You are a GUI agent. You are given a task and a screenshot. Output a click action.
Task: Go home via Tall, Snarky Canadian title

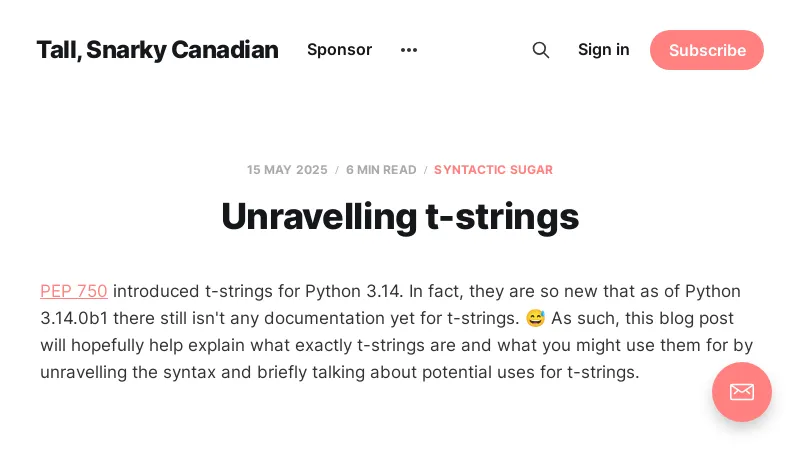click(157, 50)
